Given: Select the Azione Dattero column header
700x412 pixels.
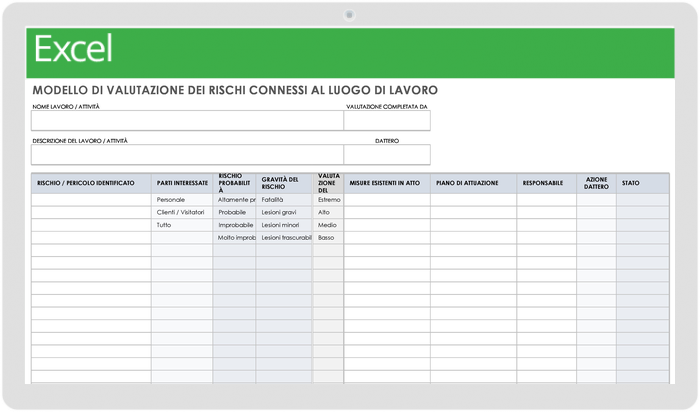Looking at the screenshot, I should coord(596,183).
